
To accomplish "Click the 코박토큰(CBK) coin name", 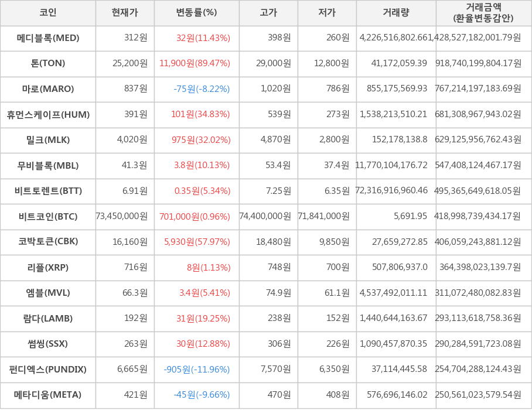I will [x=48, y=241].
